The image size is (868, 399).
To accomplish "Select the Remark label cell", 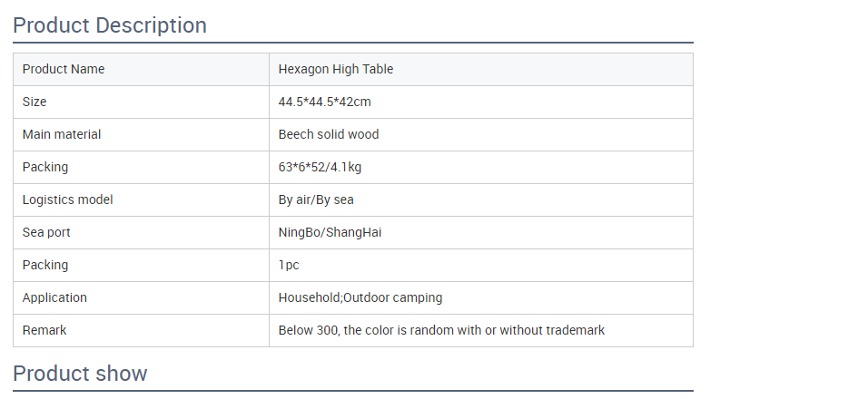I will (141, 330).
